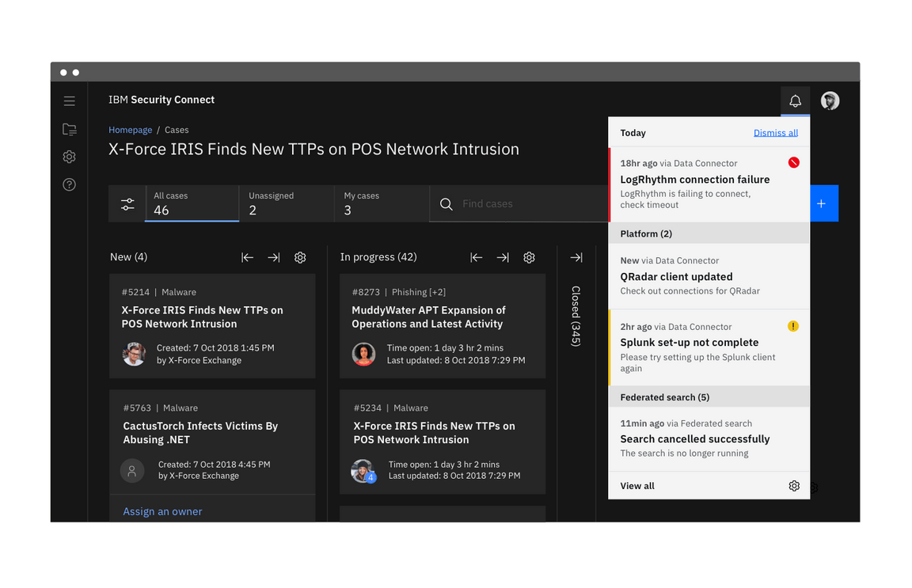Click inside the Find cases search field

(507, 203)
